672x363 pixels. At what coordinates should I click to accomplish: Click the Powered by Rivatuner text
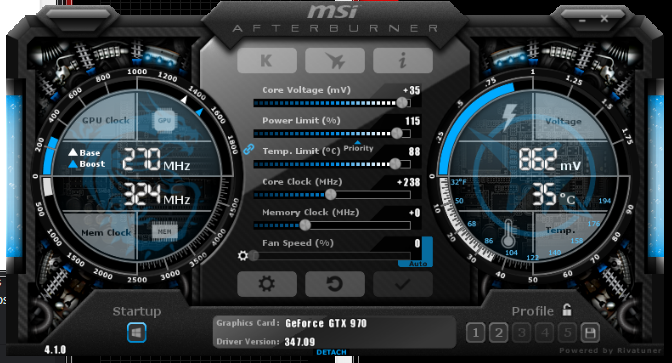coord(610,351)
